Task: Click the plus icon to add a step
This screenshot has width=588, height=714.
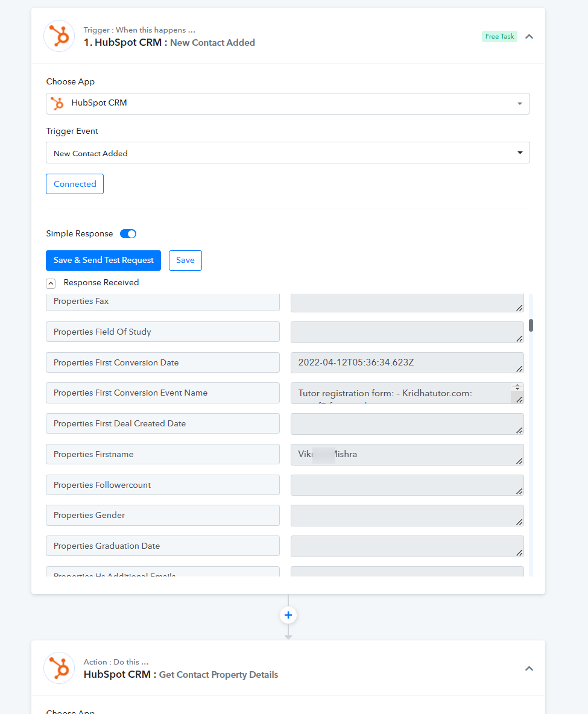Action: 288,615
